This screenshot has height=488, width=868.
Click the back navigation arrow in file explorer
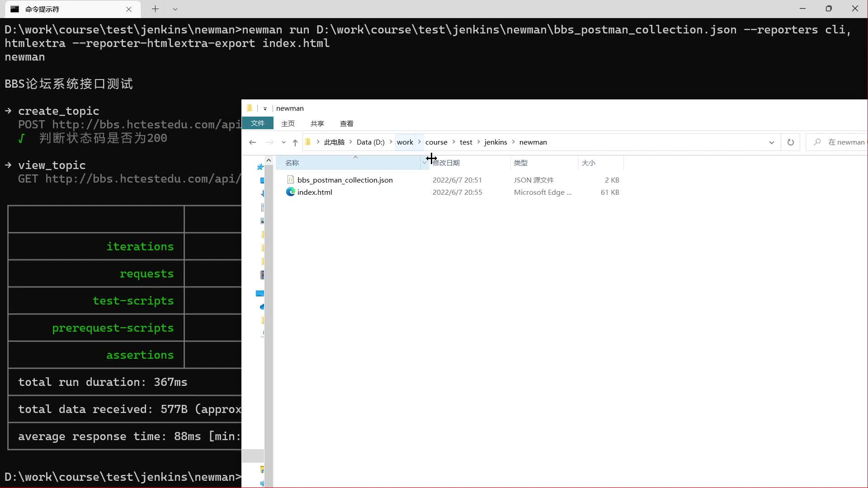253,142
